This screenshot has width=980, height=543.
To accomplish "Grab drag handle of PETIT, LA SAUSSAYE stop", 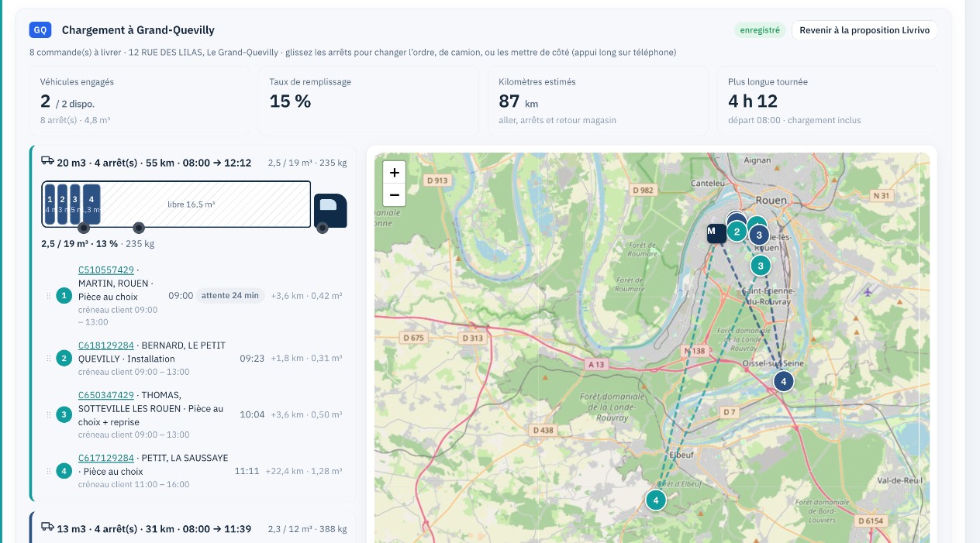I will [x=49, y=471].
